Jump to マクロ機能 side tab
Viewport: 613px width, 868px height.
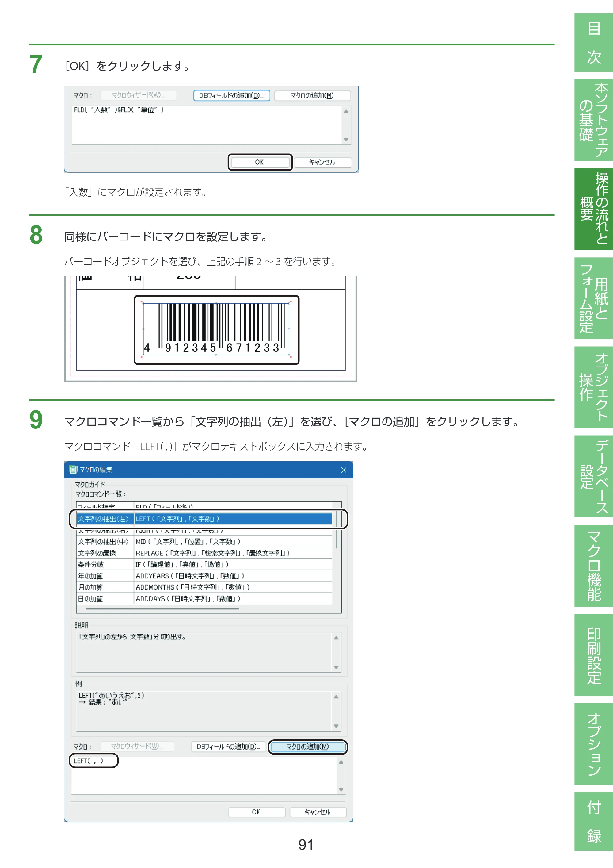coord(593,566)
